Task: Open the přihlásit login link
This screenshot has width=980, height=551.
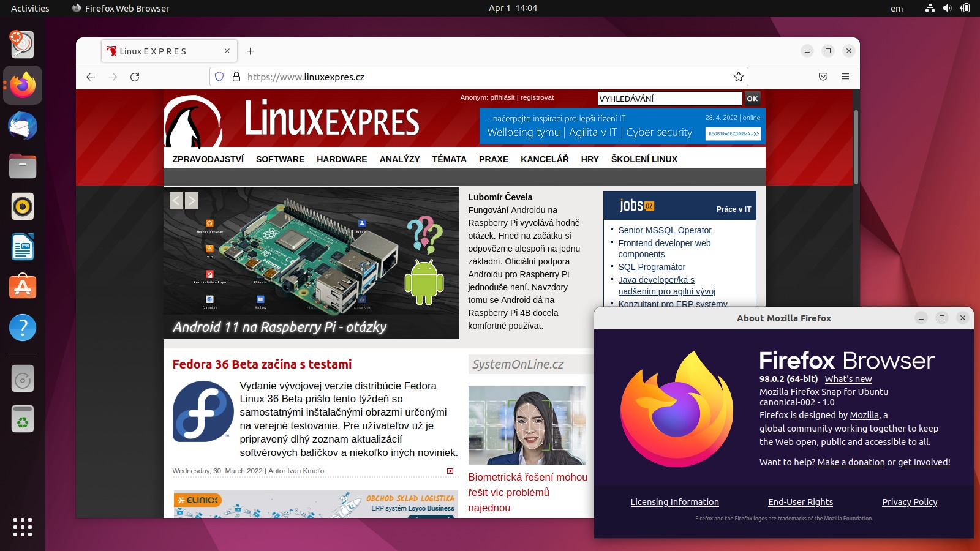Action: (x=502, y=97)
